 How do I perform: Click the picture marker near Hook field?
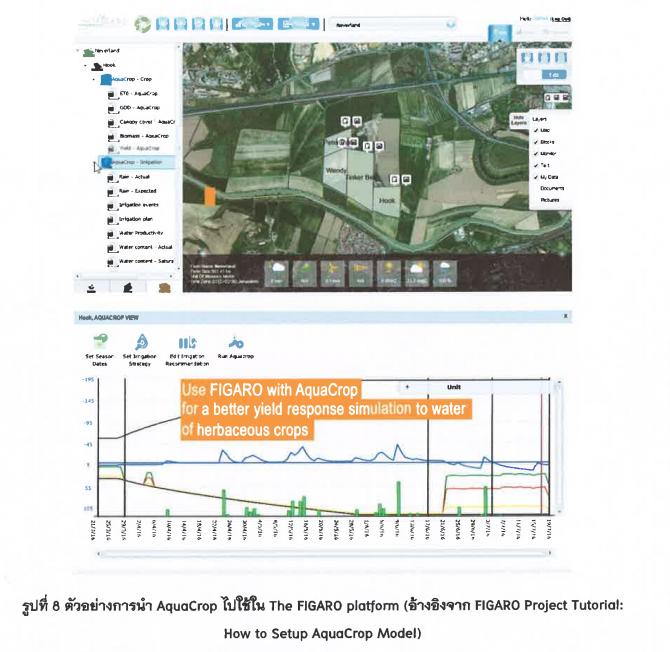tap(406, 179)
